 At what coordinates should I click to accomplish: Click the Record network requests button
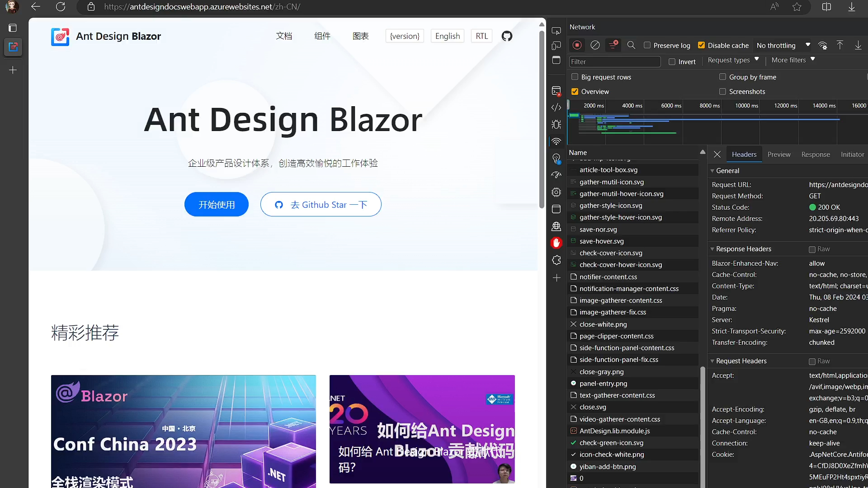coord(576,45)
